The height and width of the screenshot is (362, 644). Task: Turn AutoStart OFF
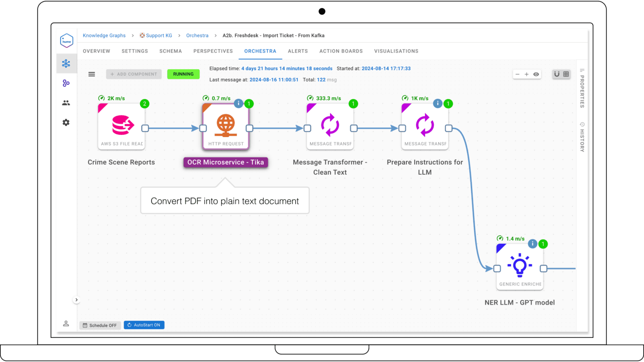(144, 325)
